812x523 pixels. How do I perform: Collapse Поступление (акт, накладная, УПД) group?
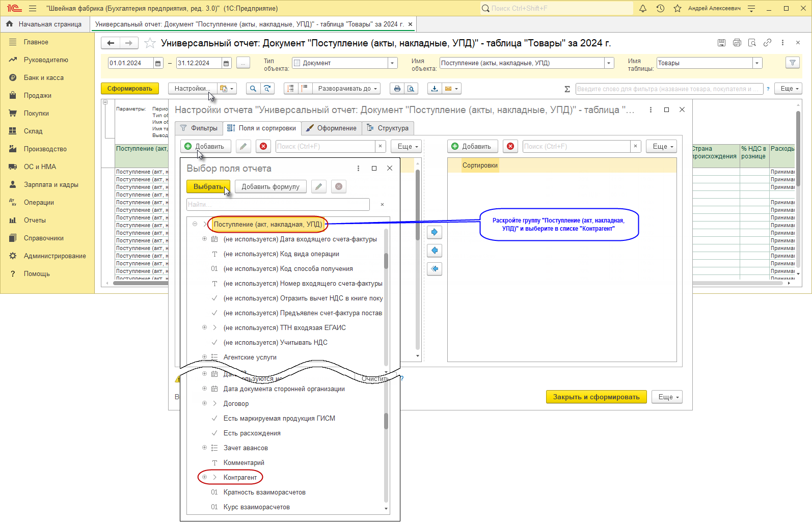click(195, 224)
